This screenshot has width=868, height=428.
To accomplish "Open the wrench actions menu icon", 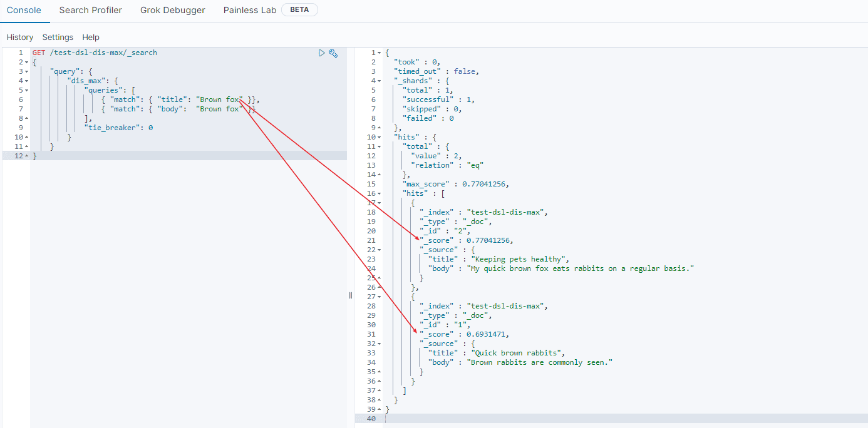I will tap(333, 53).
